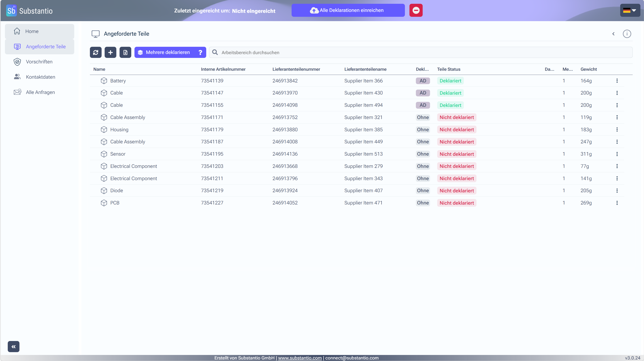Click Nicht eingereicht status in header
The height and width of the screenshot is (361, 644).
click(253, 11)
